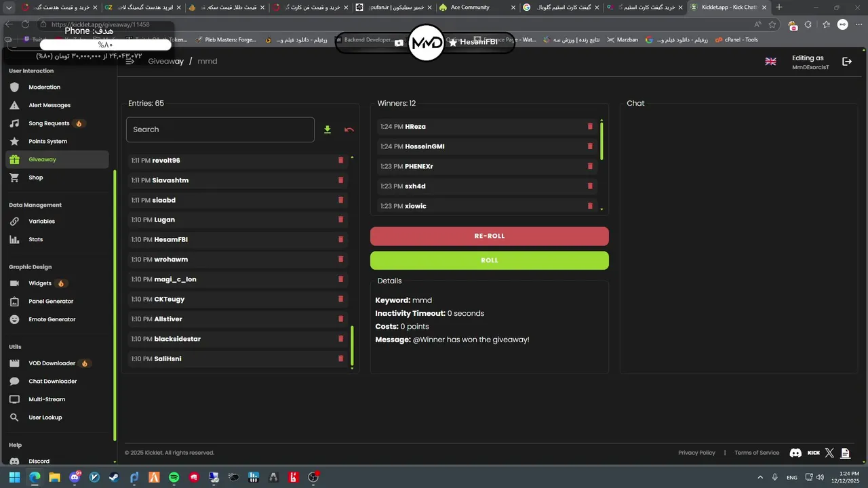Open Widgets camera icon

15,283
